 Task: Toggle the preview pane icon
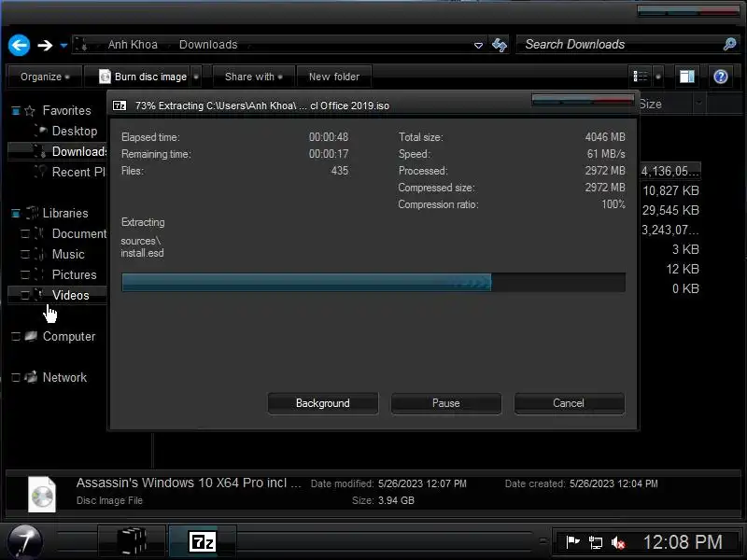point(686,77)
